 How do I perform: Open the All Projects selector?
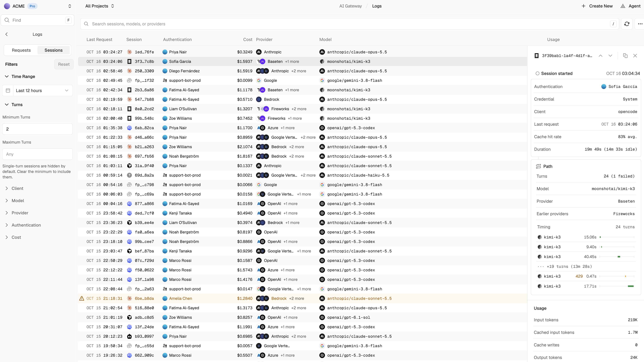pos(99,6)
